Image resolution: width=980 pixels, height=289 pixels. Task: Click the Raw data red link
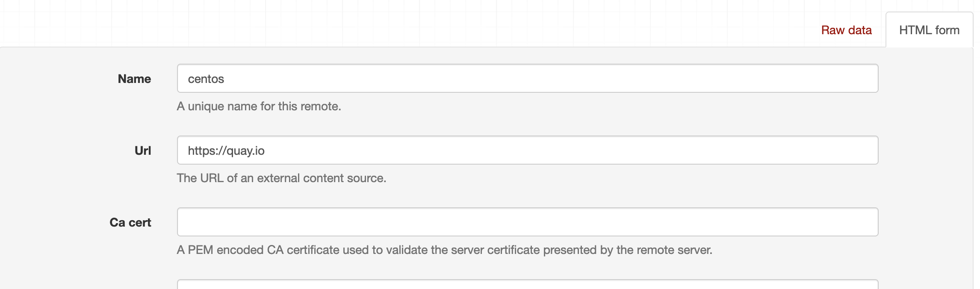click(x=846, y=30)
